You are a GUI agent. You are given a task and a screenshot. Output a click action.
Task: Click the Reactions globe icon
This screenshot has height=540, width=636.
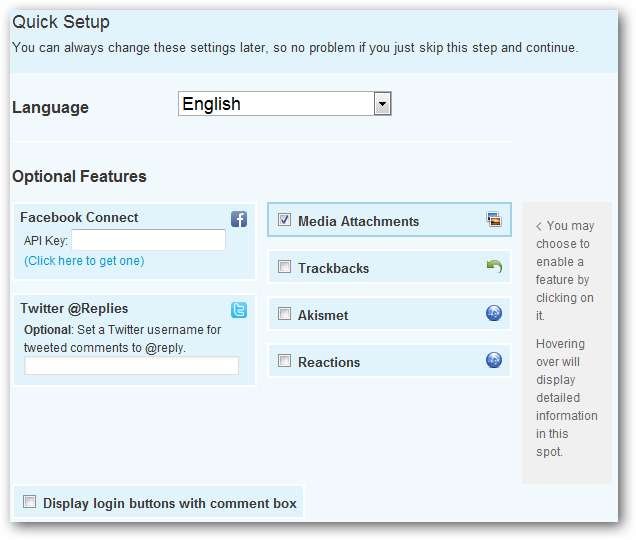[494, 361]
